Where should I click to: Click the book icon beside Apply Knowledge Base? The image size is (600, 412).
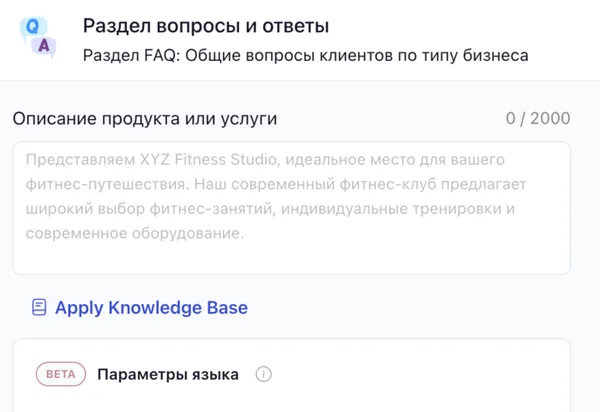tap(39, 308)
